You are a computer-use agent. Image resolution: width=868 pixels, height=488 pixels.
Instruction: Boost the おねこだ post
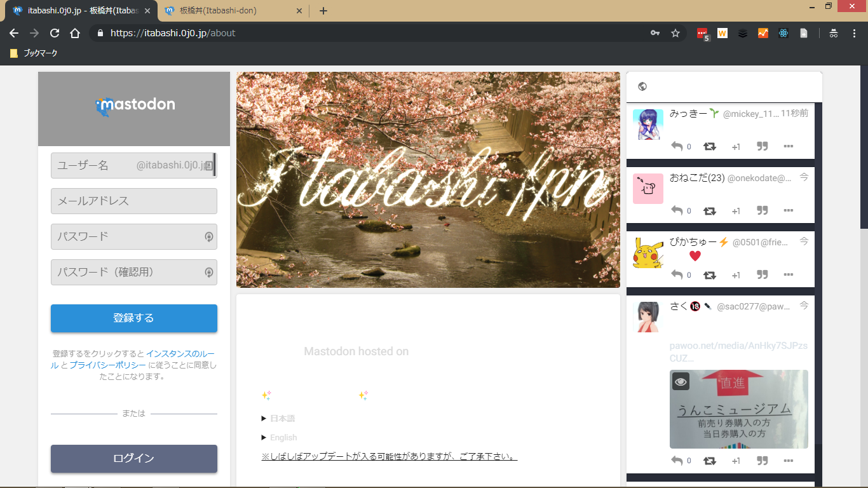click(710, 210)
